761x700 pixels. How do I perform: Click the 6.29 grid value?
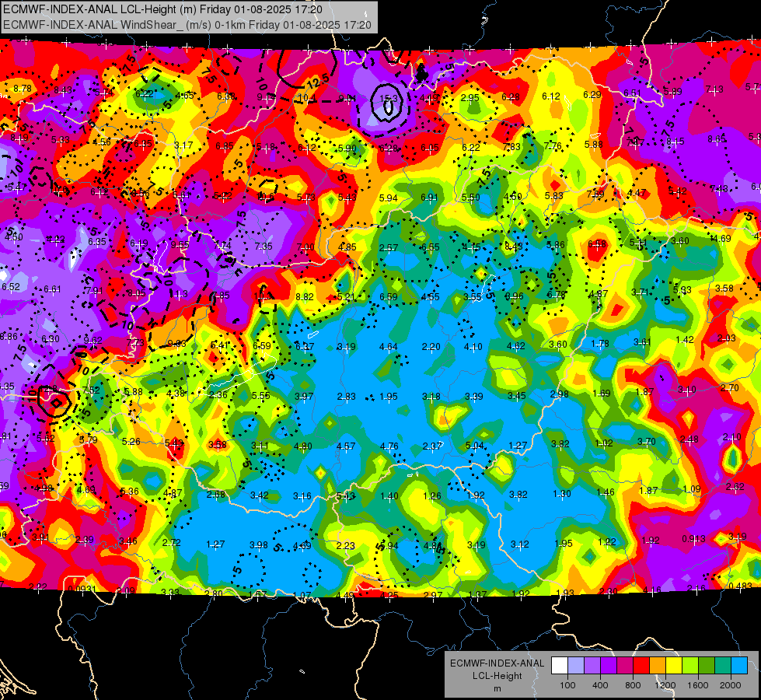(592, 94)
